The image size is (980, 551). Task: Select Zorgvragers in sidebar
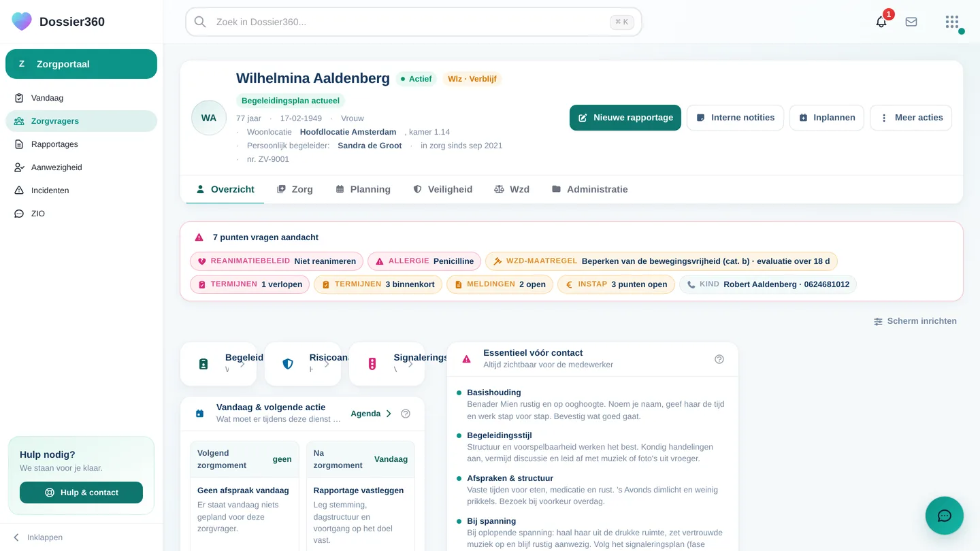[x=81, y=121]
